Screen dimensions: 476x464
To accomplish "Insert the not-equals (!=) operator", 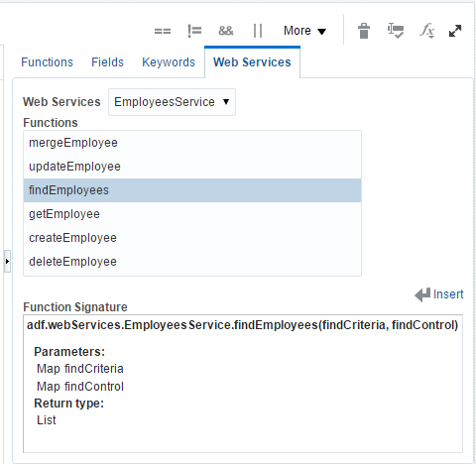I will click(x=194, y=31).
